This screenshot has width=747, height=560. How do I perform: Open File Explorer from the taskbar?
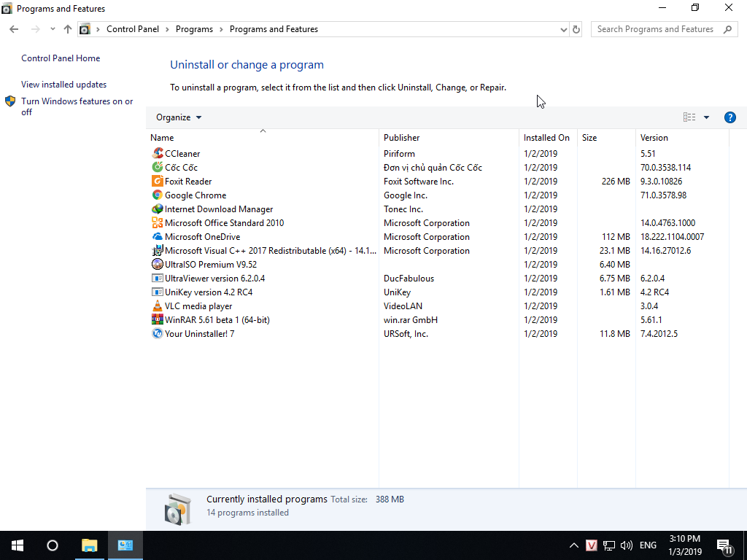click(89, 545)
